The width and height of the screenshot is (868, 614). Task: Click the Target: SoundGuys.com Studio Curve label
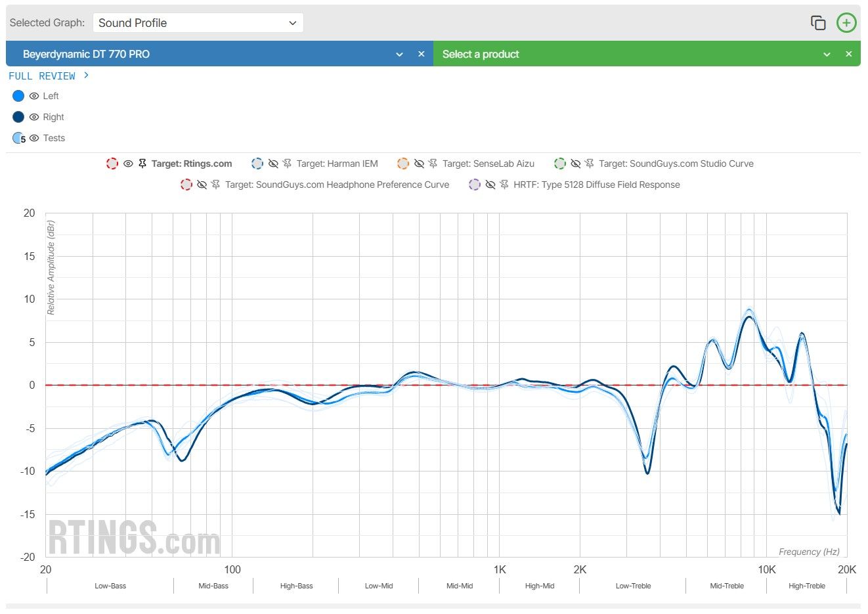pos(676,164)
